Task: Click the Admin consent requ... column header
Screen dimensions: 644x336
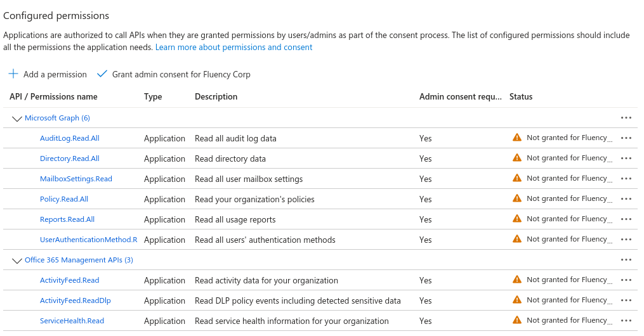Action: 461,97
